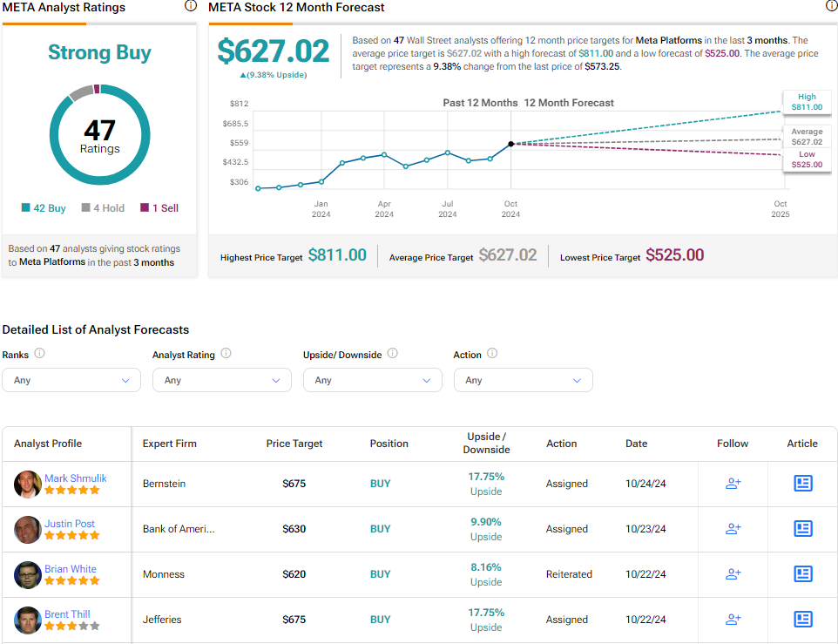Open the Analyst Rating dropdown

[222, 380]
